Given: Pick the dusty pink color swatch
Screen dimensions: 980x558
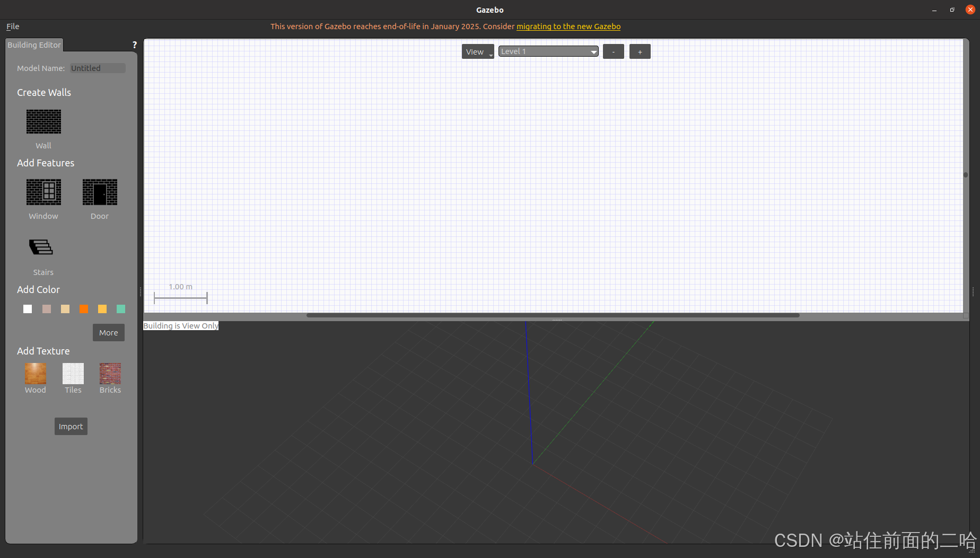Looking at the screenshot, I should click(47, 309).
